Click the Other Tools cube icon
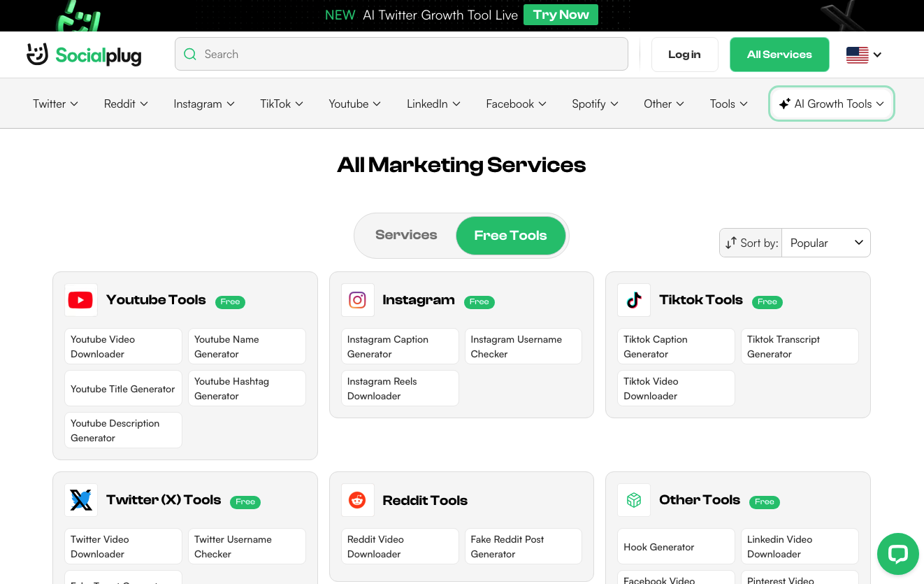Image resolution: width=924 pixels, height=584 pixels. point(634,500)
